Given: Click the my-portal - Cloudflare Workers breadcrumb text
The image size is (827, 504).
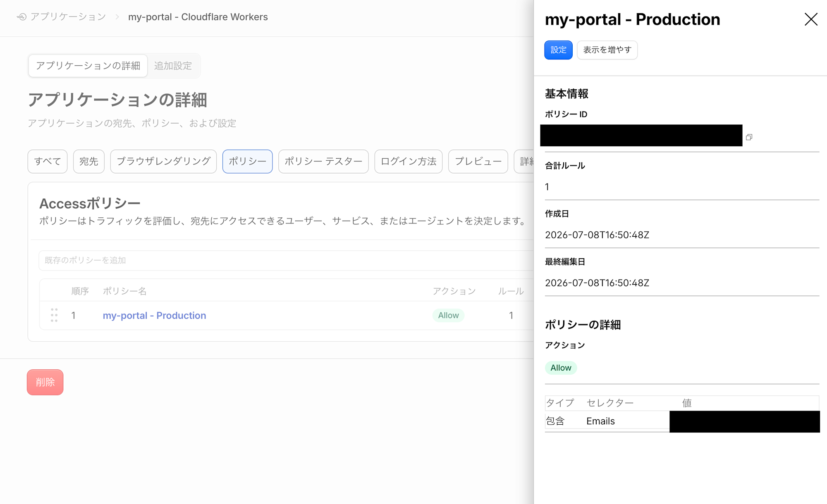Looking at the screenshot, I should [x=198, y=17].
